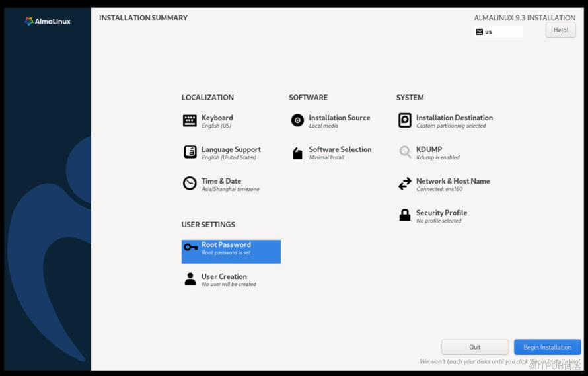Select the Installation Source disc icon
588x376 pixels.
pyautogui.click(x=297, y=120)
